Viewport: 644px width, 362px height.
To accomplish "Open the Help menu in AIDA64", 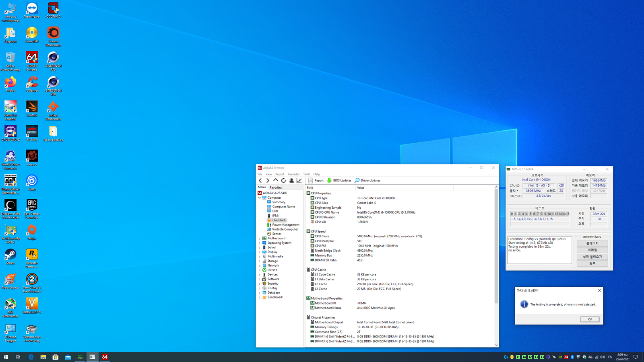I will pyautogui.click(x=317, y=174).
